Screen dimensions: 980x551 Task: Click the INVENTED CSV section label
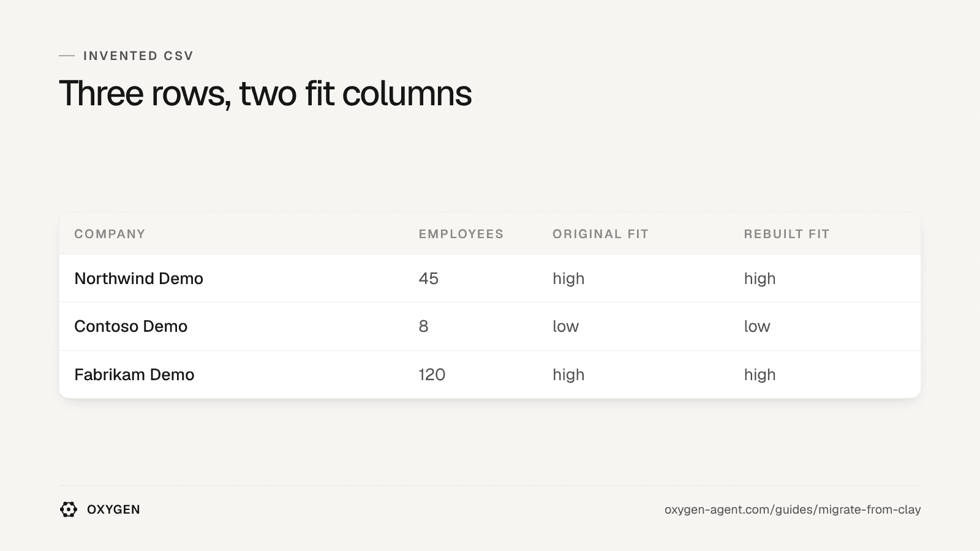[x=138, y=56]
